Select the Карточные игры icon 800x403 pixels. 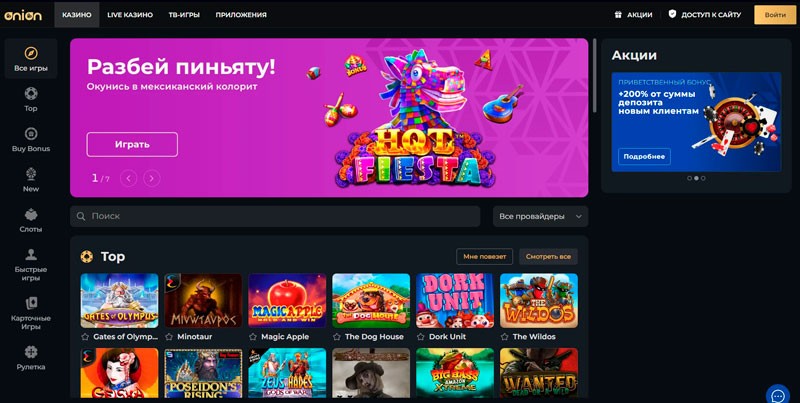(x=31, y=303)
